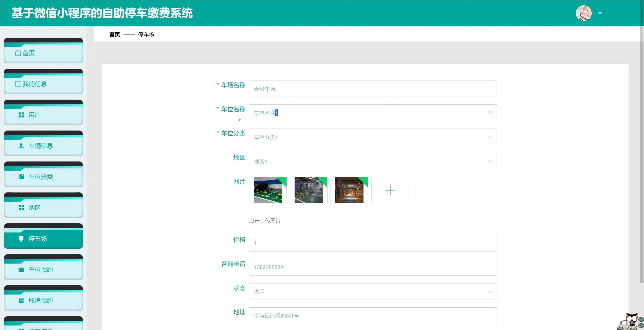Image resolution: width=644 pixels, height=330 pixels.
Task: Open the user avatar dropdown arrow
Action: (x=600, y=13)
